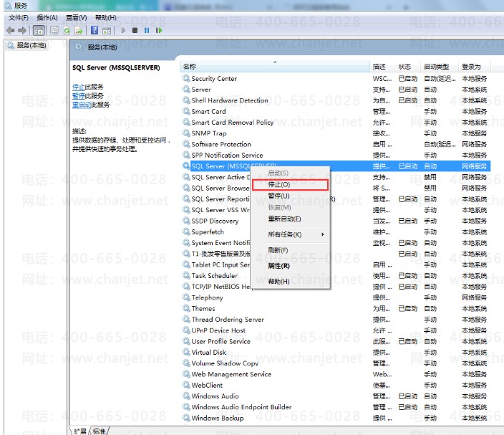Sort by the 名称 column header

tap(190, 67)
